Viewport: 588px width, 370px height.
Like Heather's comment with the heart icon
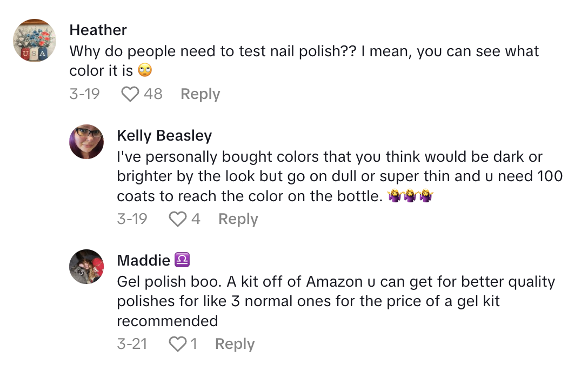click(x=130, y=94)
